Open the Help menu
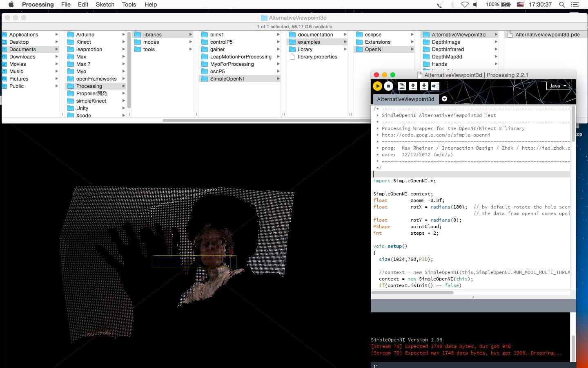Viewport: 588px width, 368px height. pyautogui.click(x=151, y=4)
